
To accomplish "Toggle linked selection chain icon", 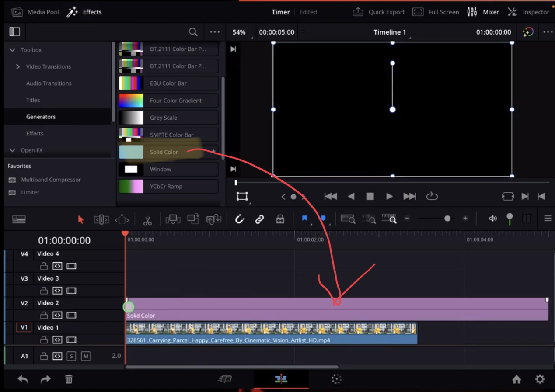I will 259,219.
